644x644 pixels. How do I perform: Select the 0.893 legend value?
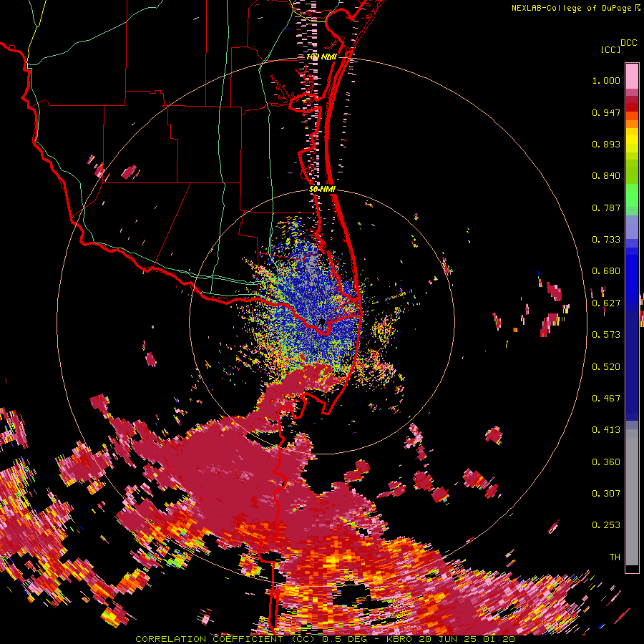coord(606,144)
